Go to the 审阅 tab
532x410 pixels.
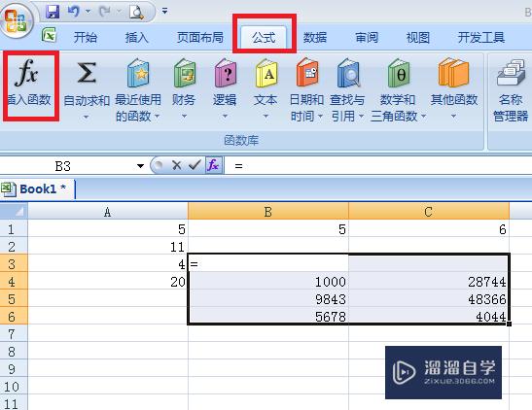[x=367, y=37]
